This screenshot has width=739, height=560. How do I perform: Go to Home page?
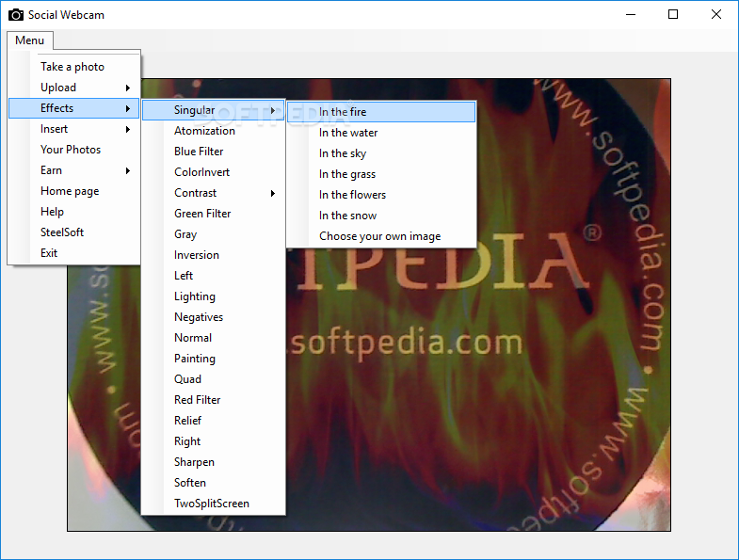point(74,191)
